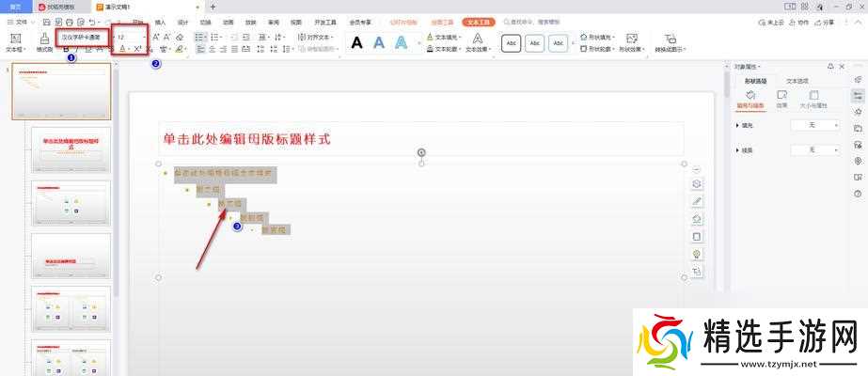The height and width of the screenshot is (376, 868).
Task: Click the 协作 Collaborate button
Action: [800, 23]
